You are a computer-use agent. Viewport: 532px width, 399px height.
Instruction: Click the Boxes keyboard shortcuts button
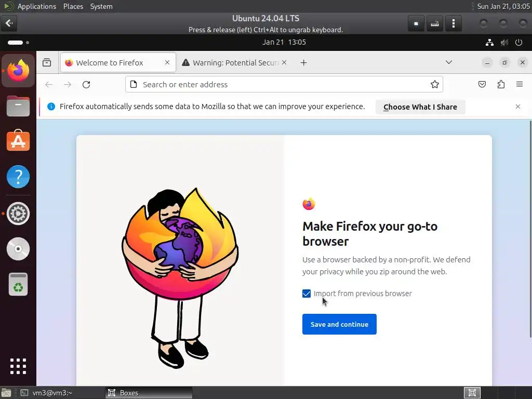tap(435, 23)
